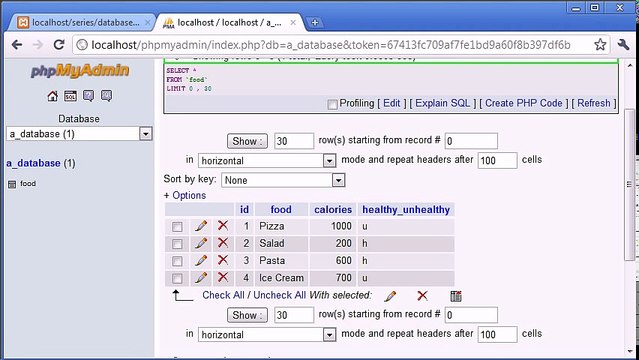The height and width of the screenshot is (360, 639).
Task: Click the Ice Cream food cell
Action: 282,278
